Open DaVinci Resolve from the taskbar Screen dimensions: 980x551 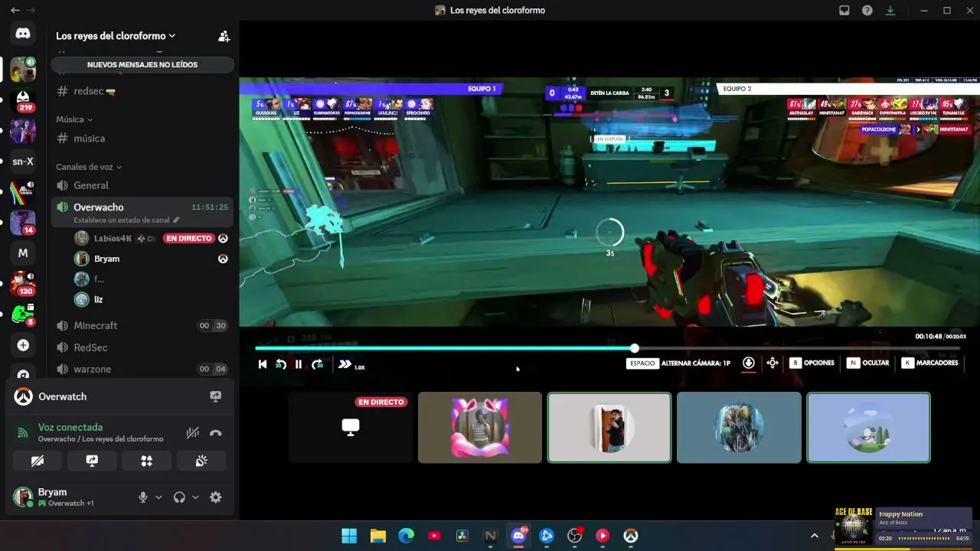point(462,536)
